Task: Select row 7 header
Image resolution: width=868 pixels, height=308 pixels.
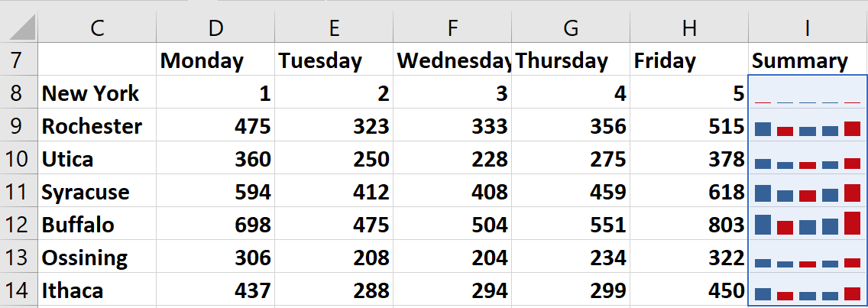Action: click(18, 60)
